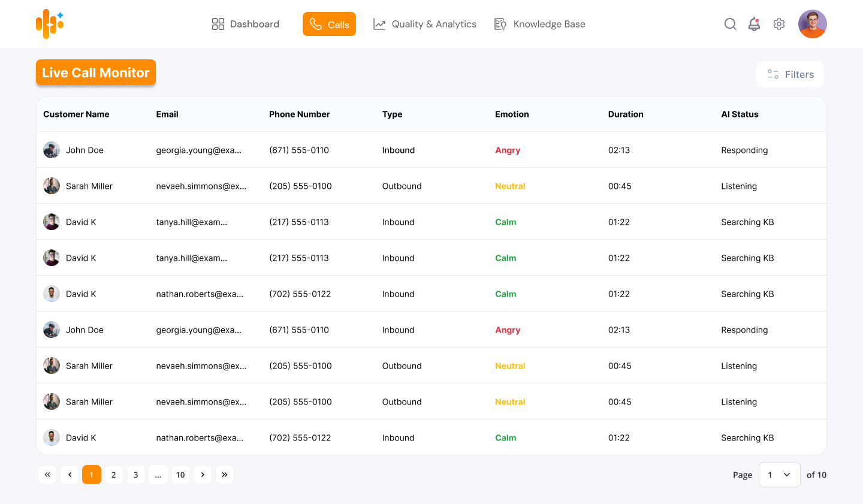Go to previous page using left chevron

click(70, 475)
